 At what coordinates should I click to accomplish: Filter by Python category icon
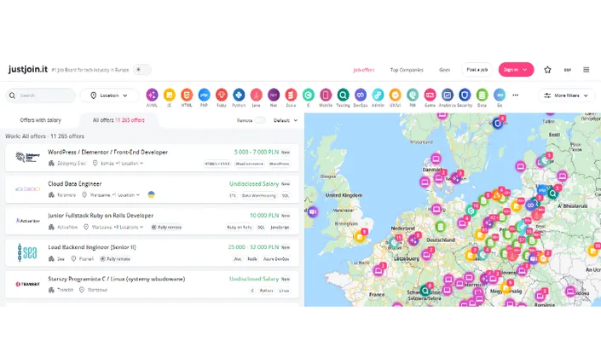pyautogui.click(x=239, y=95)
